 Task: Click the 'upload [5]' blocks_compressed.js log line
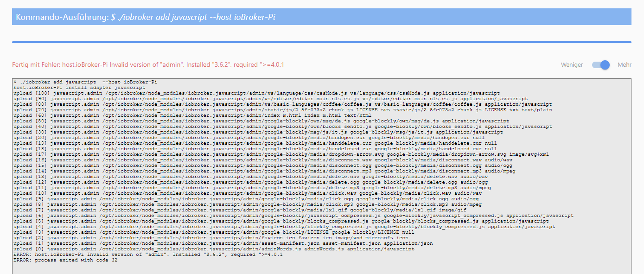(x=281, y=221)
